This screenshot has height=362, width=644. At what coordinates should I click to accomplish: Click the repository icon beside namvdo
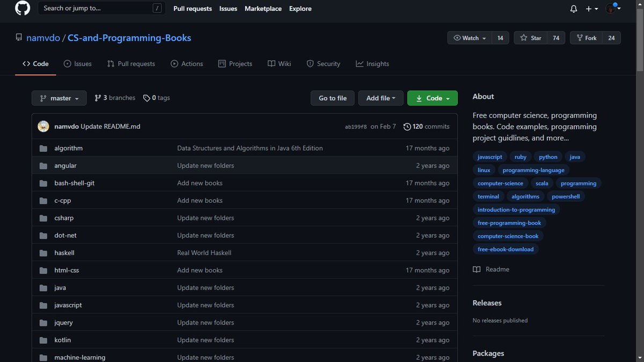[19, 38]
